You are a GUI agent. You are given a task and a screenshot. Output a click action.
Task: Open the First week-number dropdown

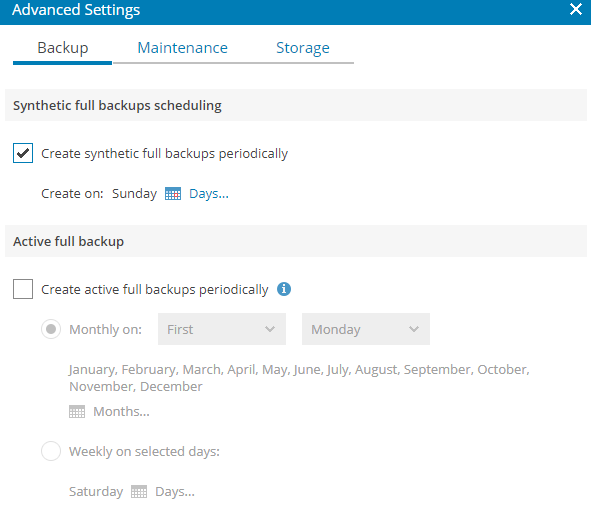[222, 329]
